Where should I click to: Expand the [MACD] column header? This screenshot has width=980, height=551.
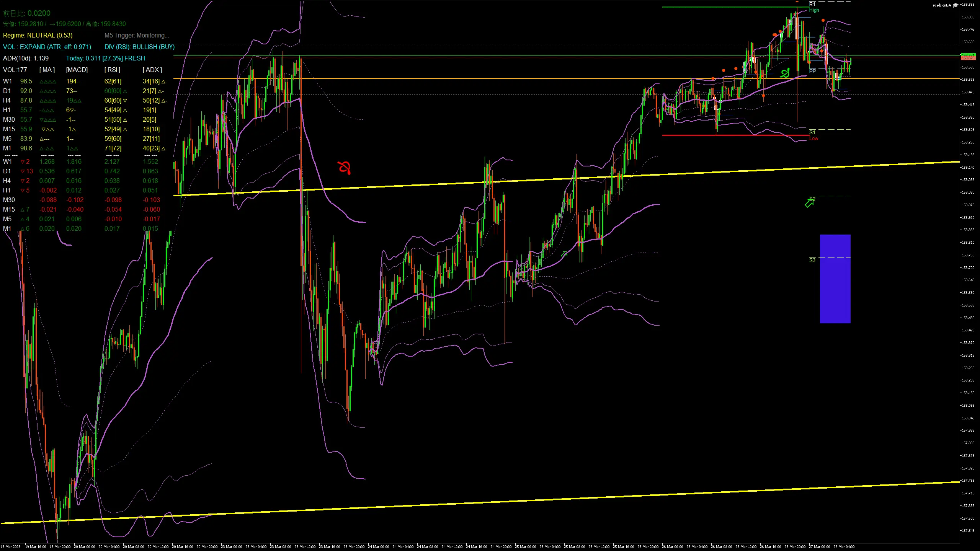[76, 70]
